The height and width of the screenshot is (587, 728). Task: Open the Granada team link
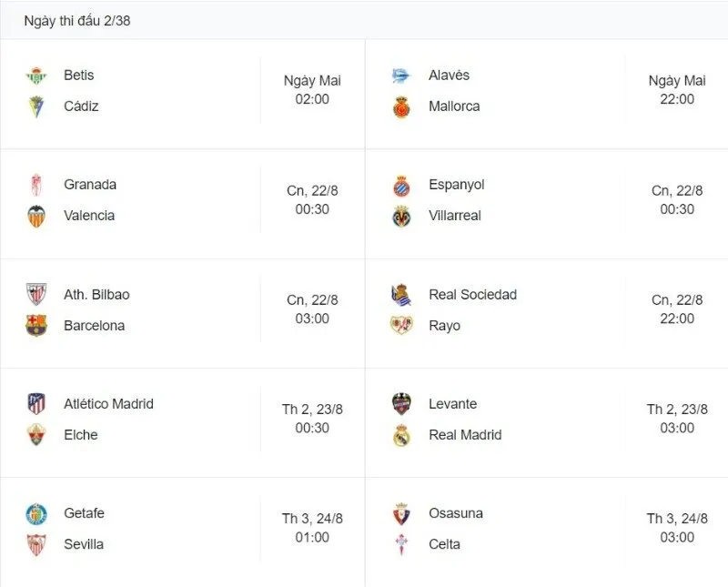(x=90, y=185)
